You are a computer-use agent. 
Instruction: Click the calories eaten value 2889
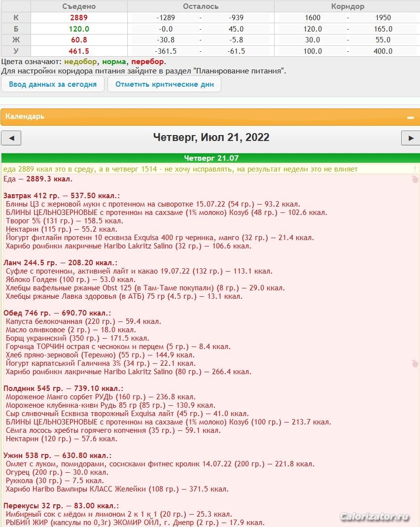click(x=79, y=18)
